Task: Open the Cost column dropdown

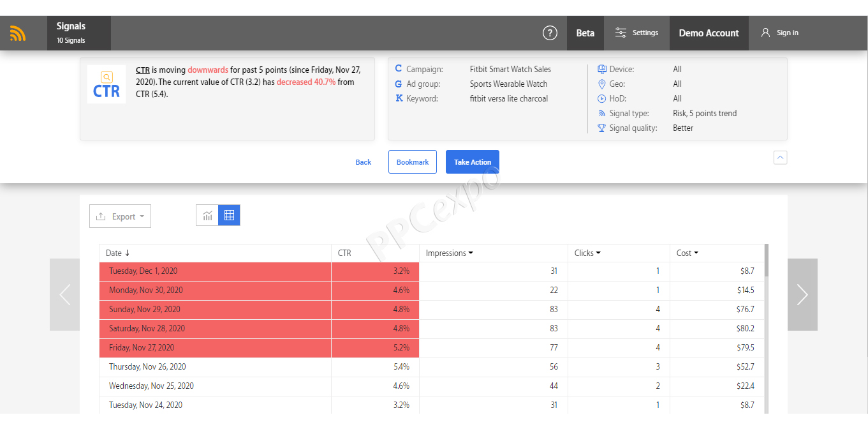Action: click(696, 253)
